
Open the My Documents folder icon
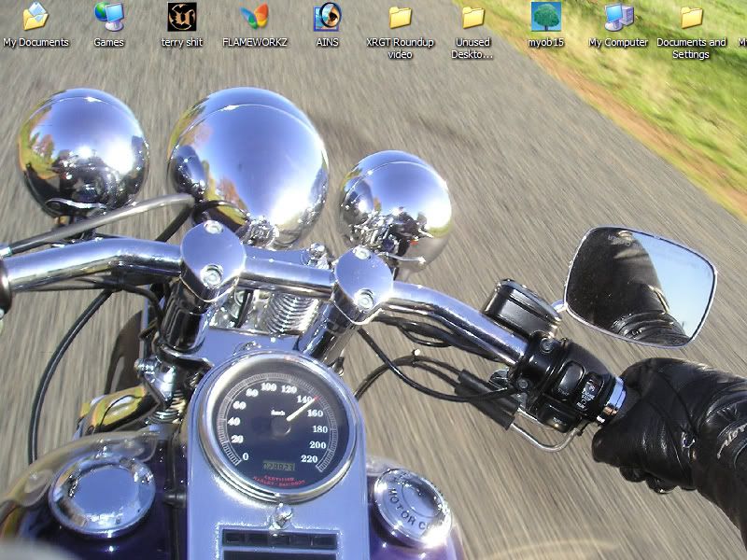(x=35, y=17)
